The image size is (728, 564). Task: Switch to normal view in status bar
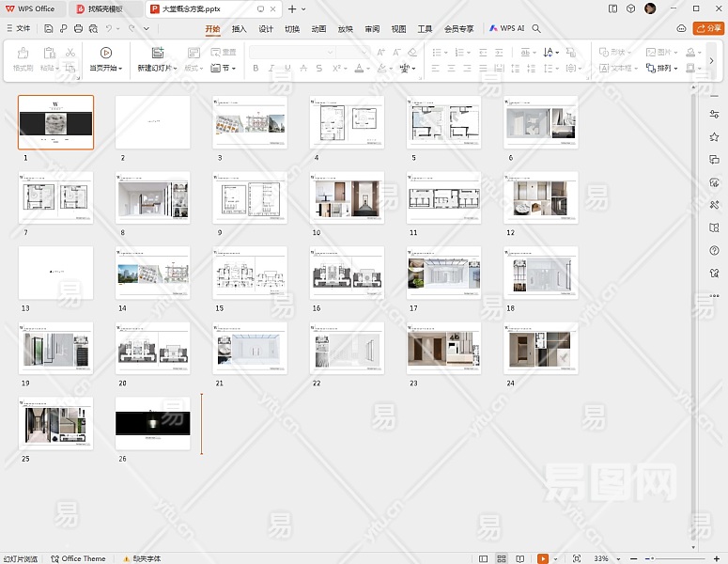tap(484, 558)
